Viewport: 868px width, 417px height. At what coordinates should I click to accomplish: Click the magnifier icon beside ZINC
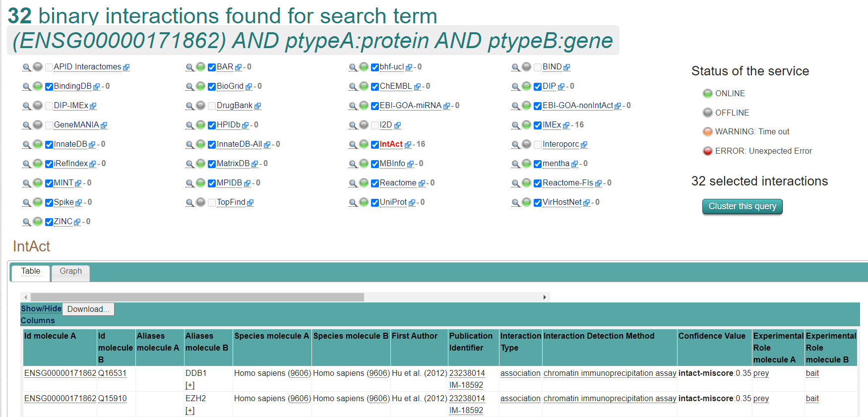(x=27, y=222)
